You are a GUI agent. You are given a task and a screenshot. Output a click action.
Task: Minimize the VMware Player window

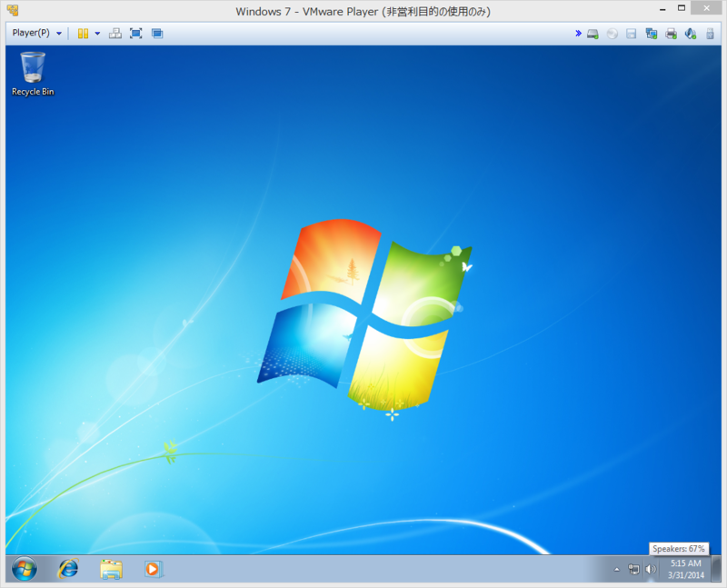pyautogui.click(x=663, y=9)
